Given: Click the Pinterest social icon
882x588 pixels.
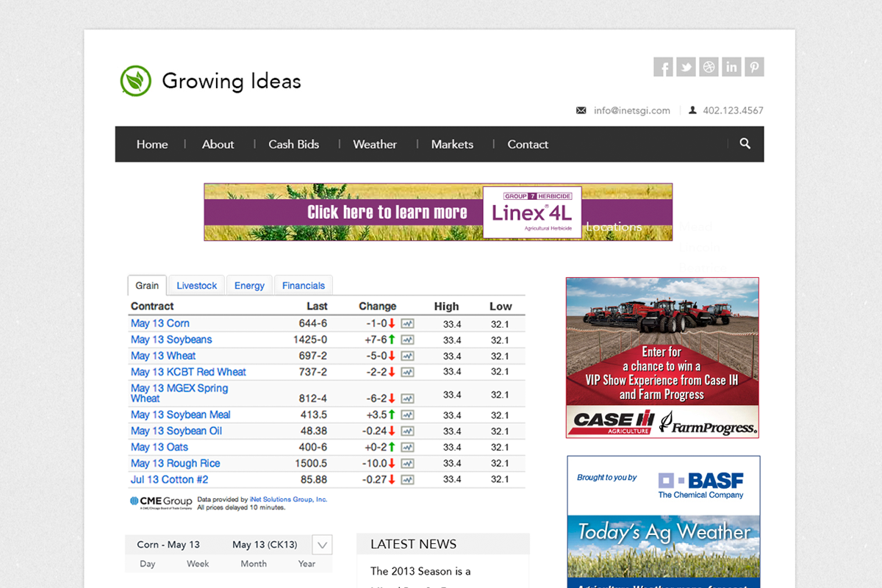Looking at the screenshot, I should (754, 67).
